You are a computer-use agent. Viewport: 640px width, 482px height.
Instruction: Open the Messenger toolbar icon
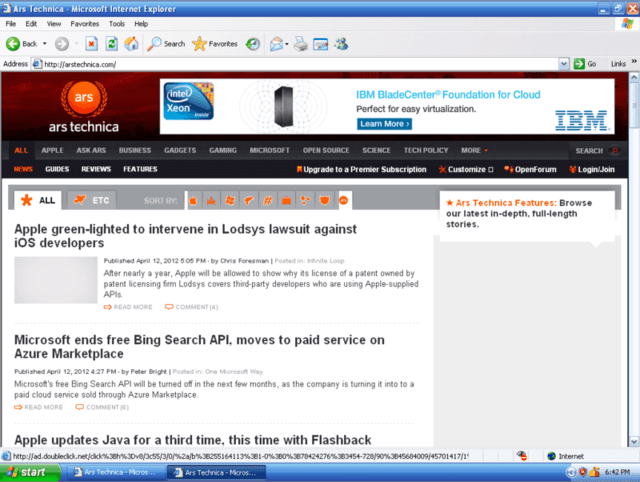tap(341, 44)
